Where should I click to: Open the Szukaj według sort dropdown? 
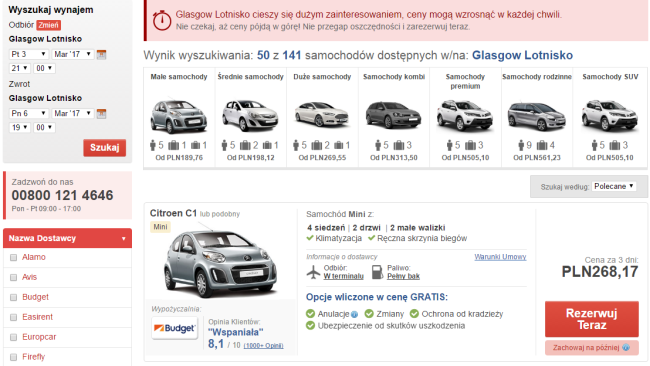614,187
